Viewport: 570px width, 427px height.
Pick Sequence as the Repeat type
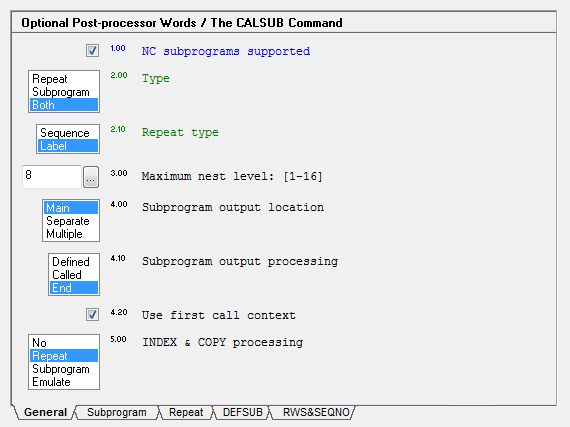(x=68, y=133)
